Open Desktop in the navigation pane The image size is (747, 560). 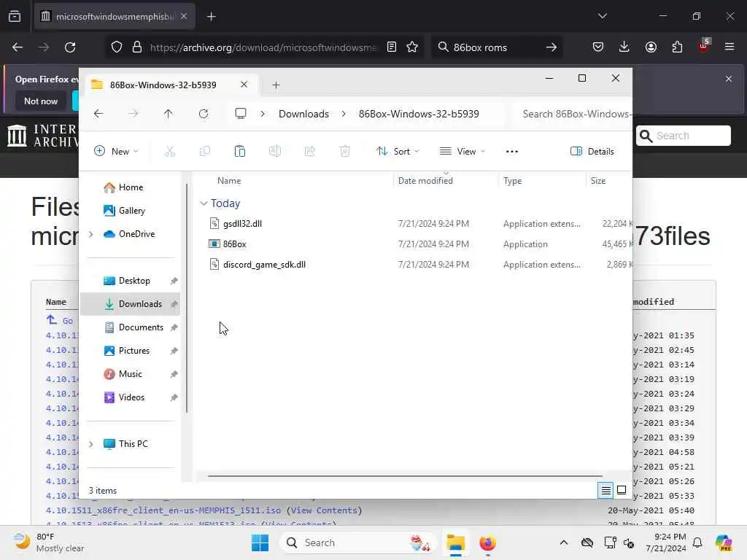point(130,281)
